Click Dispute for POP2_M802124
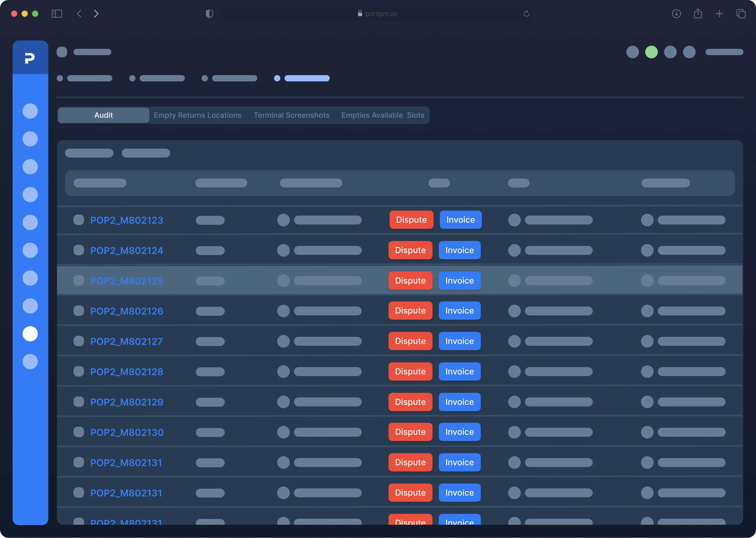 410,250
